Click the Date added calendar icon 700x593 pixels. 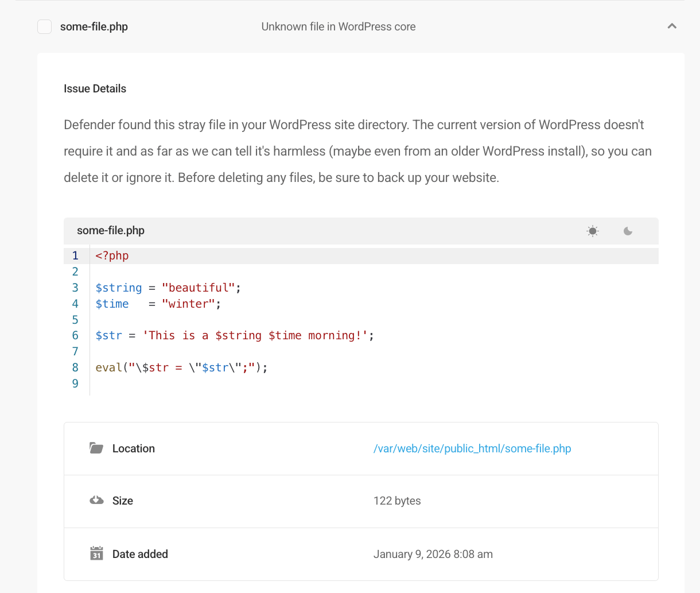pyautogui.click(x=96, y=554)
